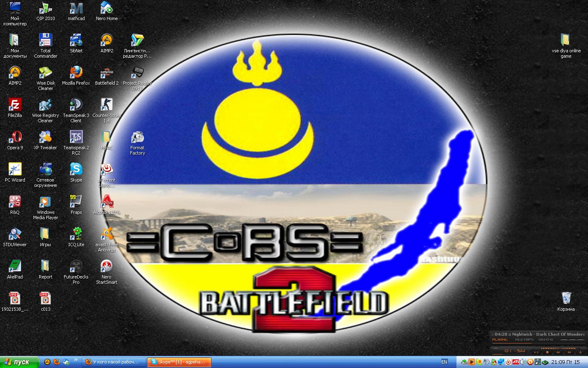Select the c013 JPG file
The image size is (588, 368).
45,302
